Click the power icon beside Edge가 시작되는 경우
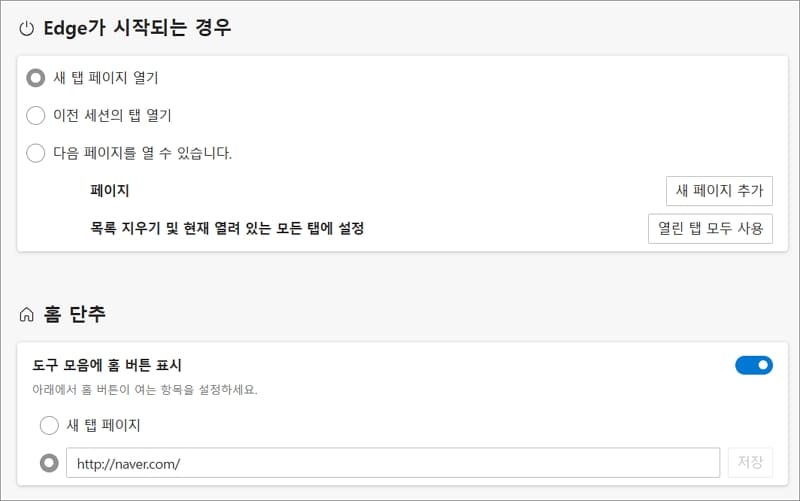The image size is (800, 501). coord(27,29)
